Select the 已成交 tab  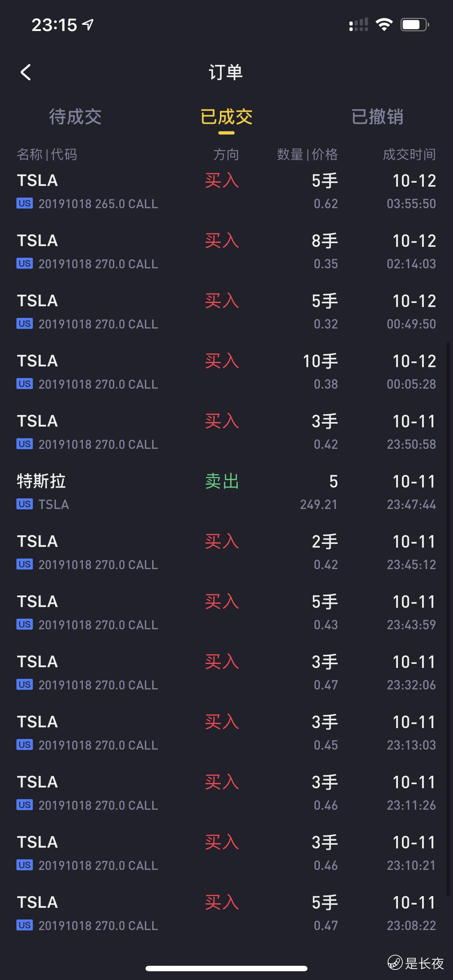(226, 116)
